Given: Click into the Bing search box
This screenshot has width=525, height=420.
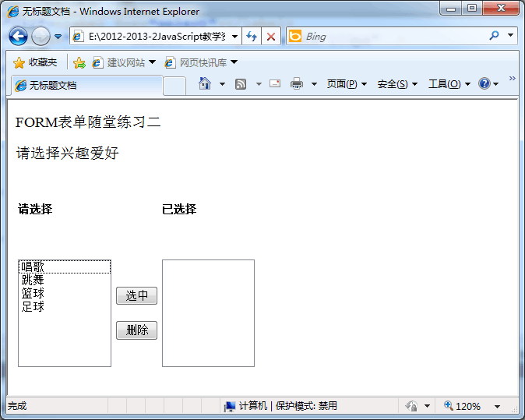Looking at the screenshot, I should (395, 36).
